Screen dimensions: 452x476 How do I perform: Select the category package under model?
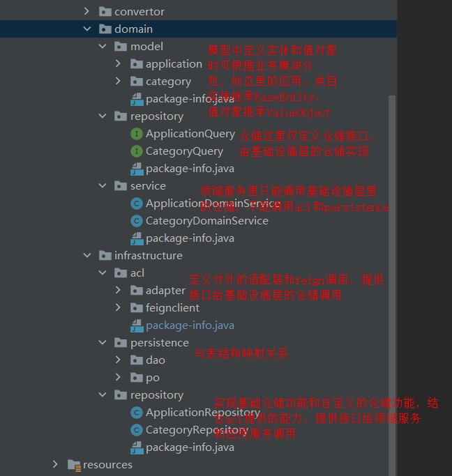point(168,82)
